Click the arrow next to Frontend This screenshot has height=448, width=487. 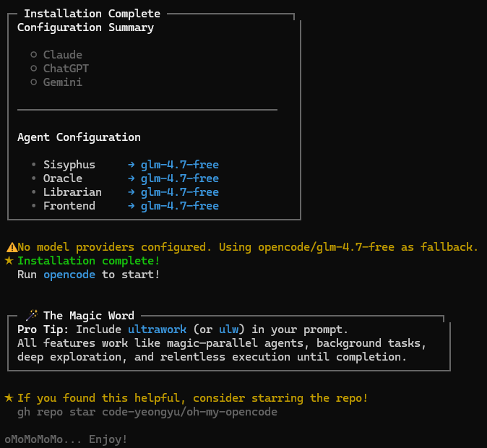point(132,206)
